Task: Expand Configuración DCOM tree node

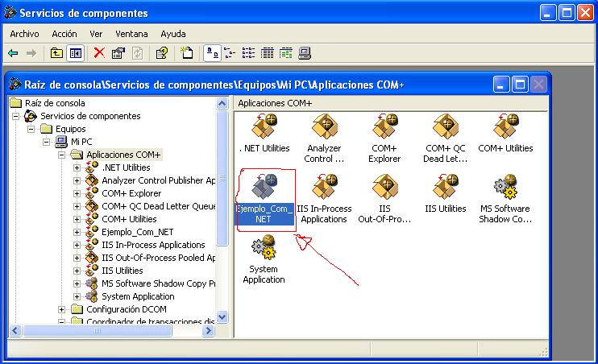Action: click(61, 309)
